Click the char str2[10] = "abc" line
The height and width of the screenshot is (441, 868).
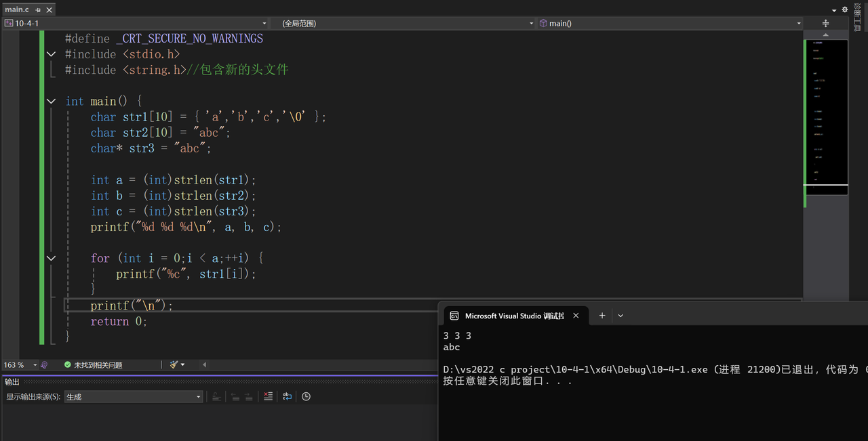[161, 133]
